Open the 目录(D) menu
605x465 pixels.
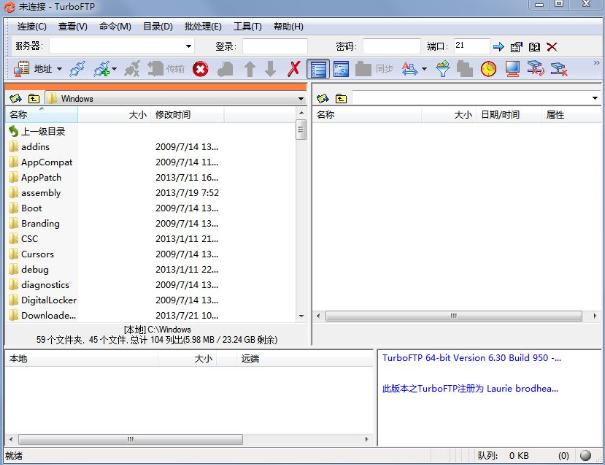[158, 26]
